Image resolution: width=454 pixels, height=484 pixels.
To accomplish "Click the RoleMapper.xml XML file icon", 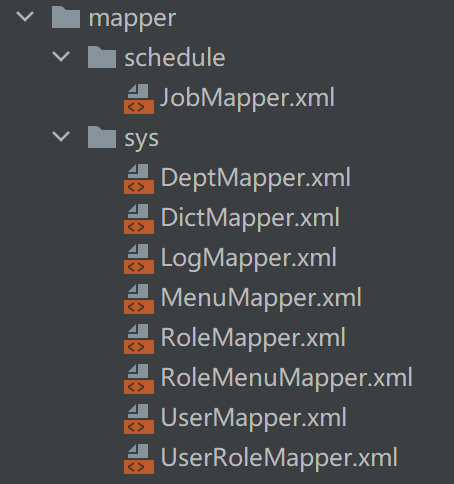I will pos(139,339).
